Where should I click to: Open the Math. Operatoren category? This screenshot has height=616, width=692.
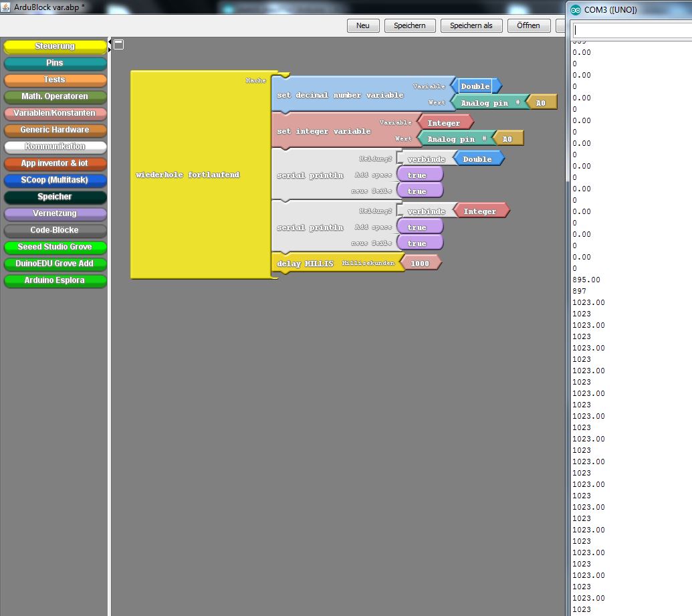[x=55, y=96]
